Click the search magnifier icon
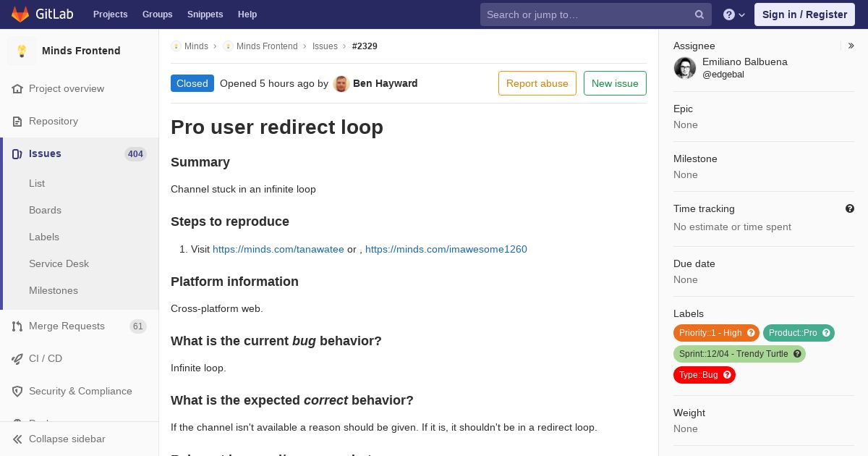The width and height of the screenshot is (868, 456). coord(699,14)
